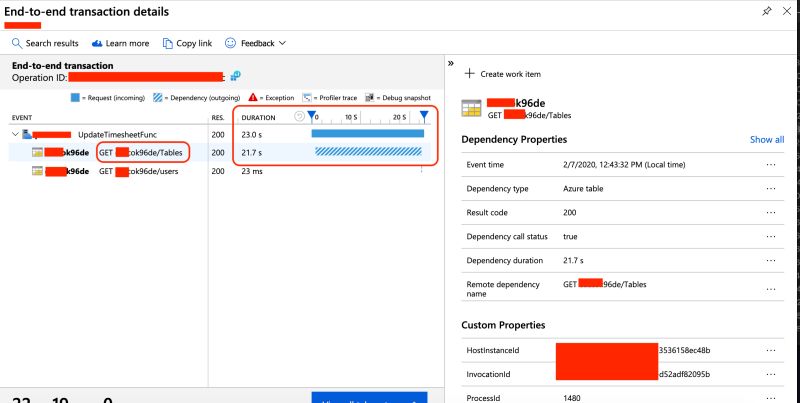Viewport: 800px width, 403px height.
Task: Open ellipsis menu for ProcessId
Action: coord(771,398)
